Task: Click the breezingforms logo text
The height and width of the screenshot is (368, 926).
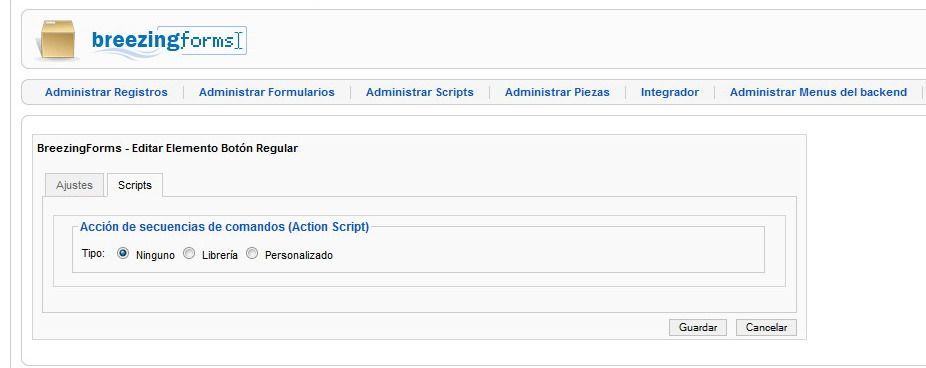Action: click(x=169, y=41)
